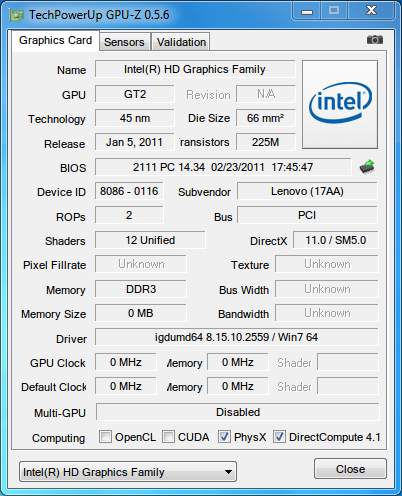Image resolution: width=402 pixels, height=496 pixels.
Task: Uncheck the PhysX checkbox
Action: (224, 437)
